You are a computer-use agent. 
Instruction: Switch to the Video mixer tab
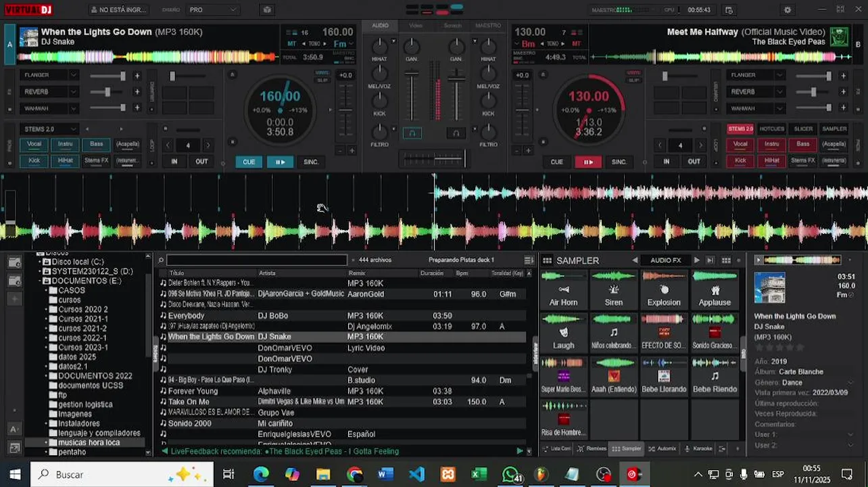(416, 26)
